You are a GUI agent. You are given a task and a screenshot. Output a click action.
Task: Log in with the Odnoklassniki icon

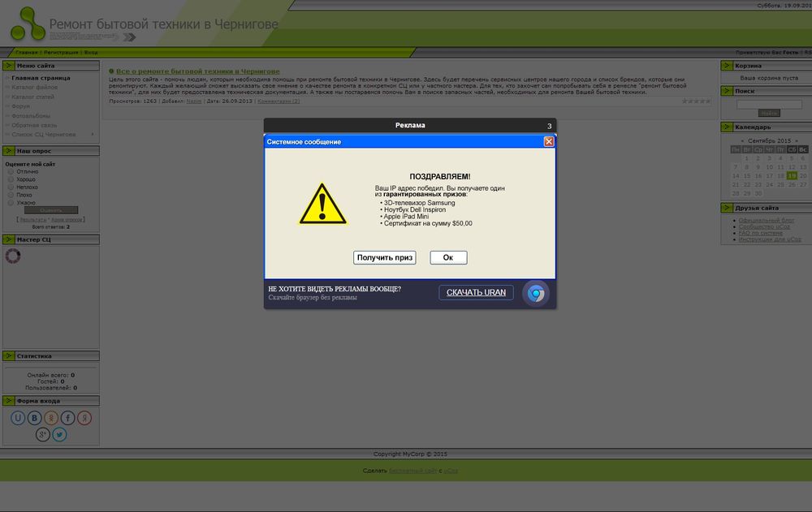(x=51, y=418)
